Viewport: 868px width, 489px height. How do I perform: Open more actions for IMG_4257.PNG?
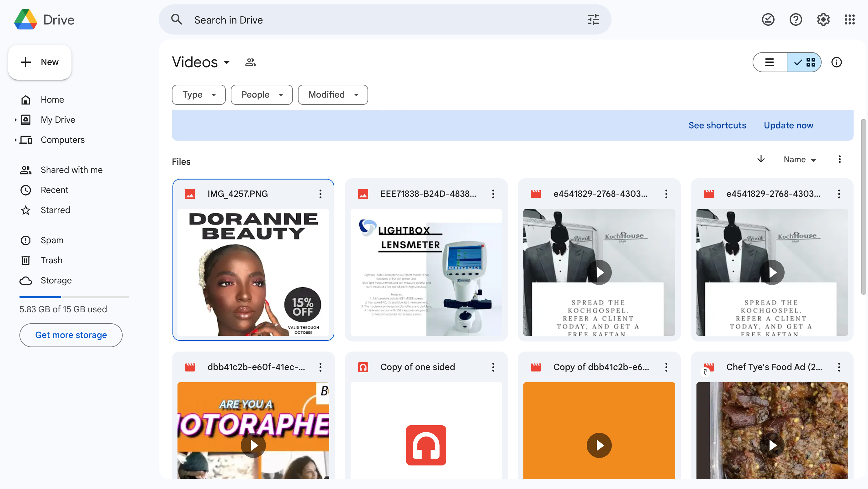(x=320, y=194)
